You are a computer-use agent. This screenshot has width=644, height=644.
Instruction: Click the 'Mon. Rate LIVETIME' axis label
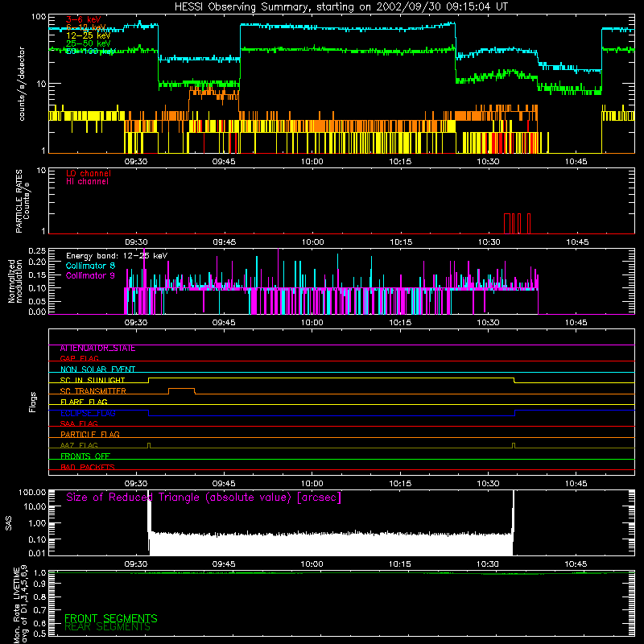pyautogui.click(x=17, y=605)
